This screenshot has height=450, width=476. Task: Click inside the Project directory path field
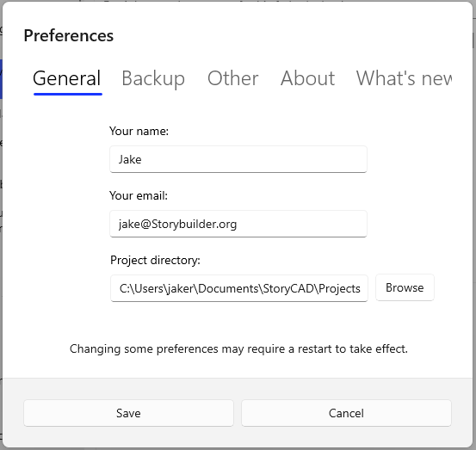239,288
